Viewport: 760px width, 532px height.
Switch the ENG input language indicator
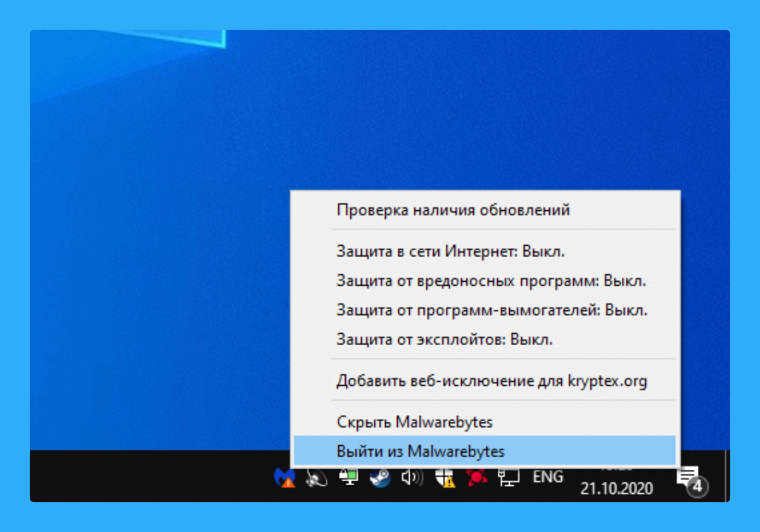coord(548,477)
